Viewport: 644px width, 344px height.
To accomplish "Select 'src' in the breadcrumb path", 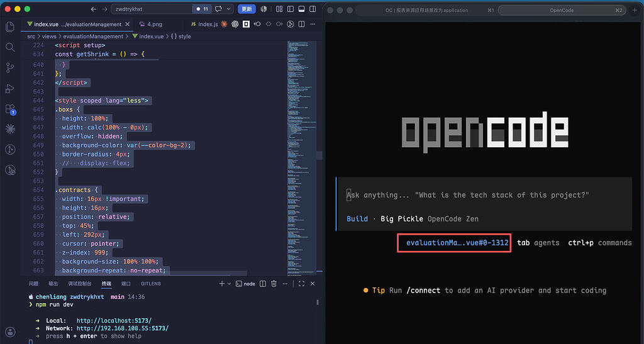I will [31, 36].
